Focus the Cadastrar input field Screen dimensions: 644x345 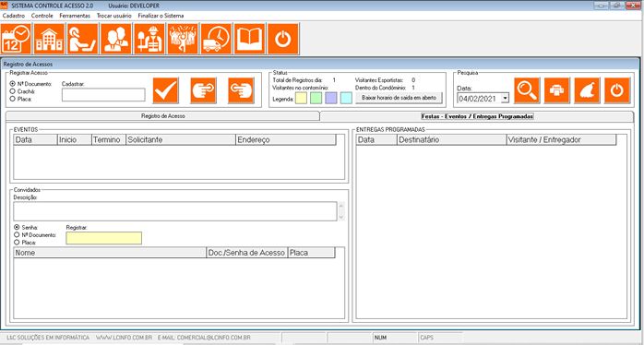pos(103,94)
